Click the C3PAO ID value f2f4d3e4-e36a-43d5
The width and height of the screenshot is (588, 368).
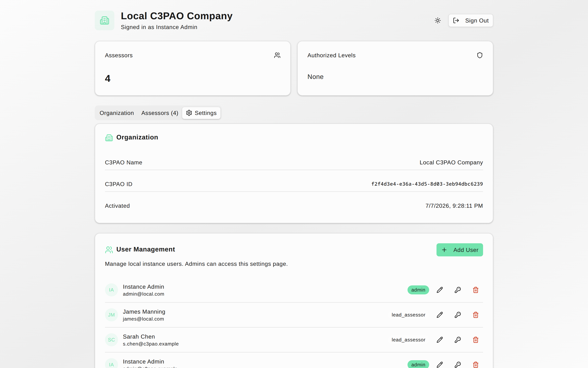427,184
